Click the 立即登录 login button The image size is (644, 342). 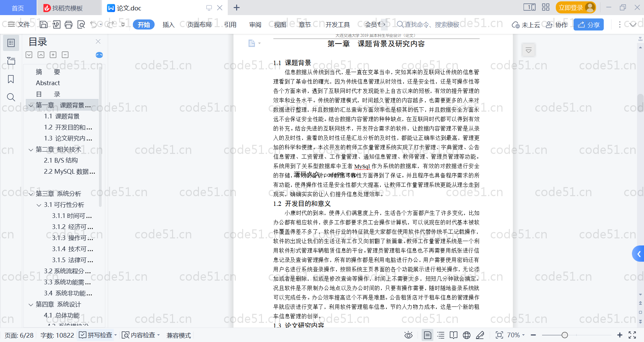coord(576,7)
